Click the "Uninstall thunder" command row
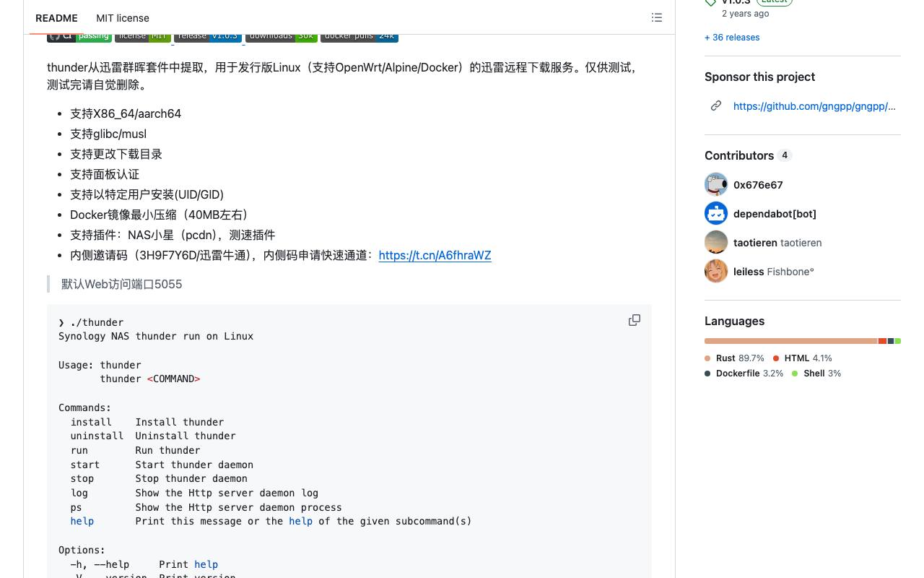The height and width of the screenshot is (578, 924). (x=153, y=436)
